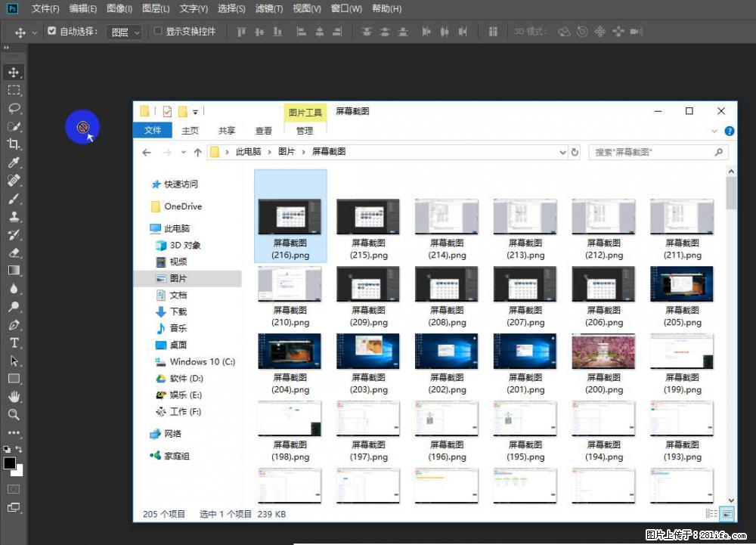Screen dimensions: 756x545
Task: Select the Eraser tool
Action: tap(14, 254)
